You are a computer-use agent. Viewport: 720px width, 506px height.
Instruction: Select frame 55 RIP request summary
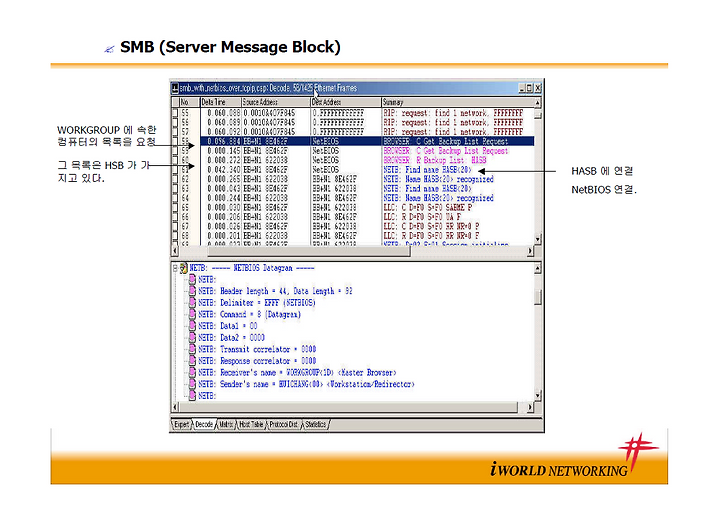pyautogui.click(x=453, y=113)
